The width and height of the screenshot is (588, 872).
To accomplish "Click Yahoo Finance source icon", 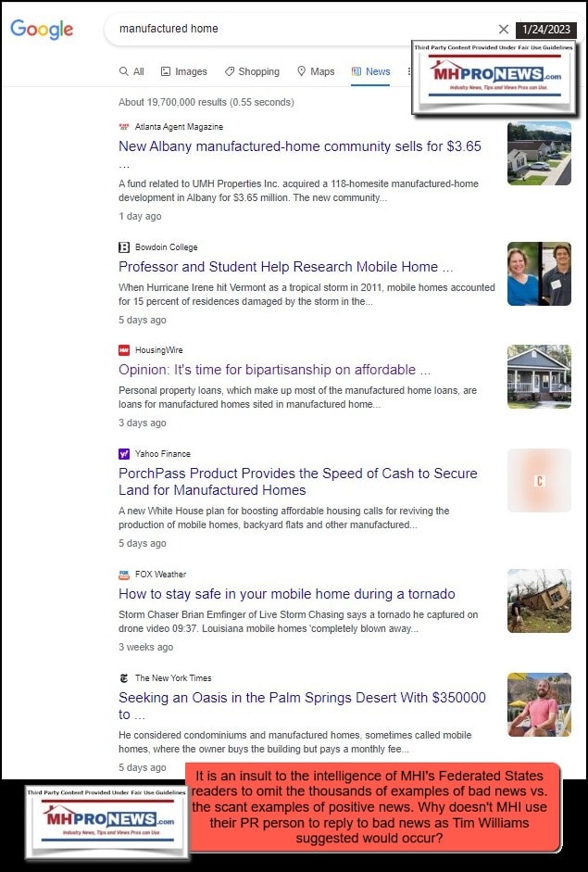I will [x=124, y=454].
